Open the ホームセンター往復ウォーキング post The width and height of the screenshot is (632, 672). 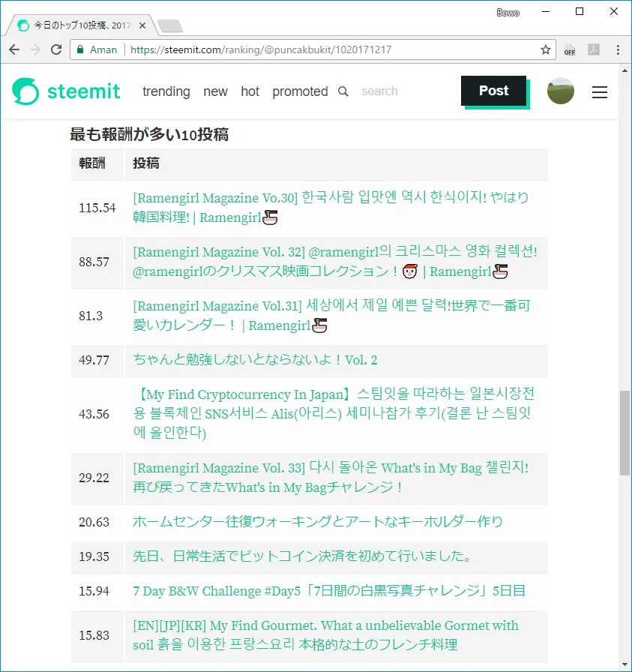318,521
